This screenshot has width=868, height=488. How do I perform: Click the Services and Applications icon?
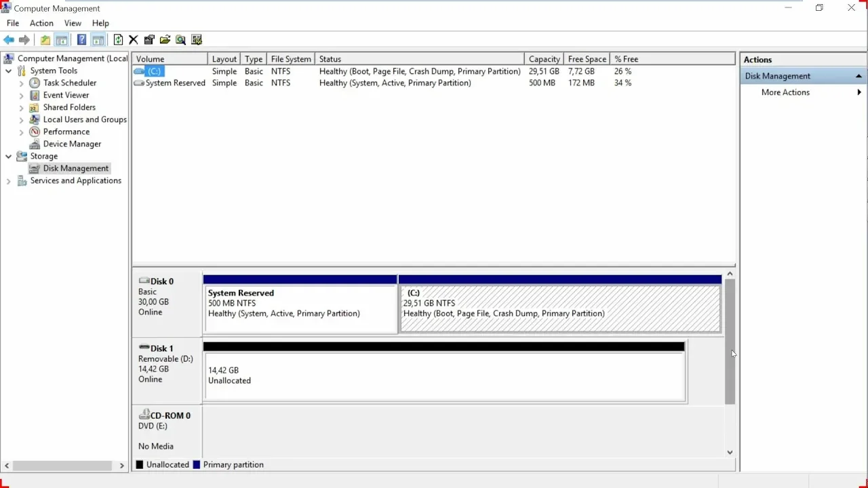pyautogui.click(x=22, y=180)
